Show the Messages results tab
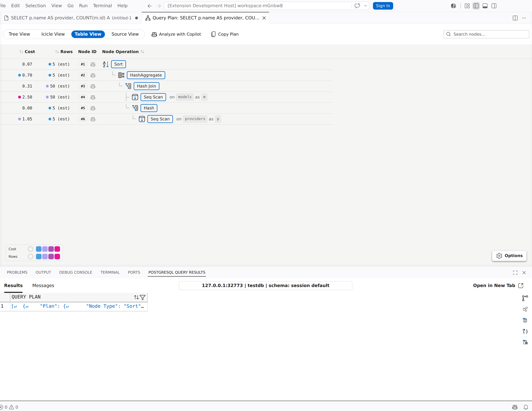This screenshot has width=532, height=411. click(x=43, y=285)
